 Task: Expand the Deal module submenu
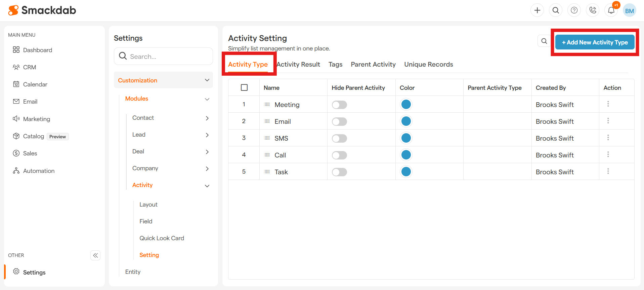pos(207,152)
